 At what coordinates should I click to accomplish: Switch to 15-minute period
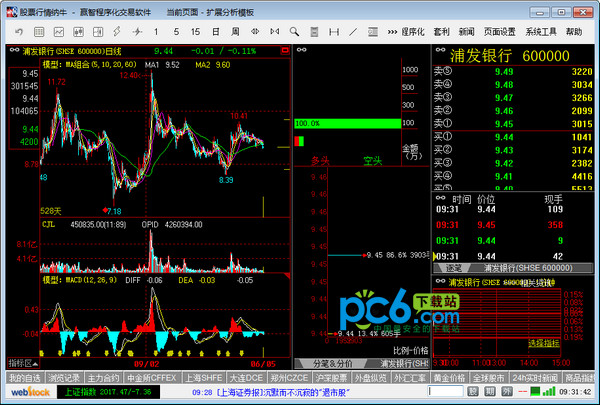click(x=196, y=32)
